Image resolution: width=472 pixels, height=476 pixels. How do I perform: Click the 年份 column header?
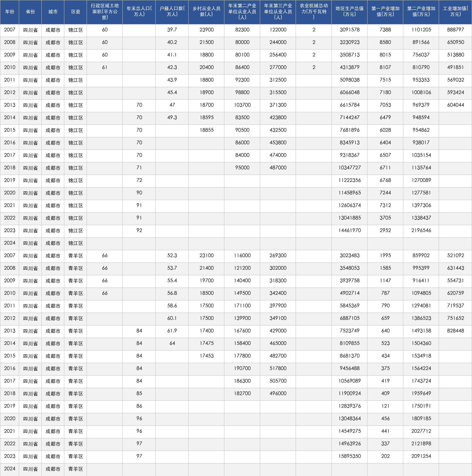(x=10, y=12)
